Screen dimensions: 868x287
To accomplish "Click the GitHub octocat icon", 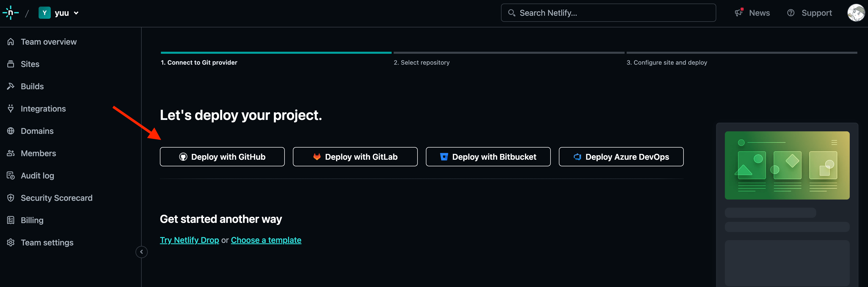I will tap(183, 157).
